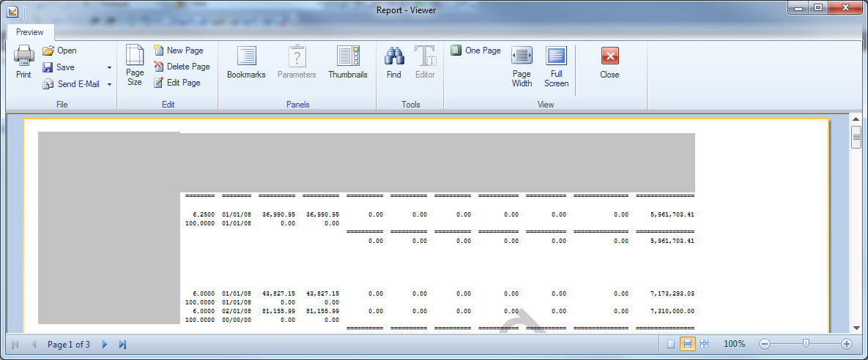Click the vertical scrollbar thumb
868x360 pixels.
(856, 135)
